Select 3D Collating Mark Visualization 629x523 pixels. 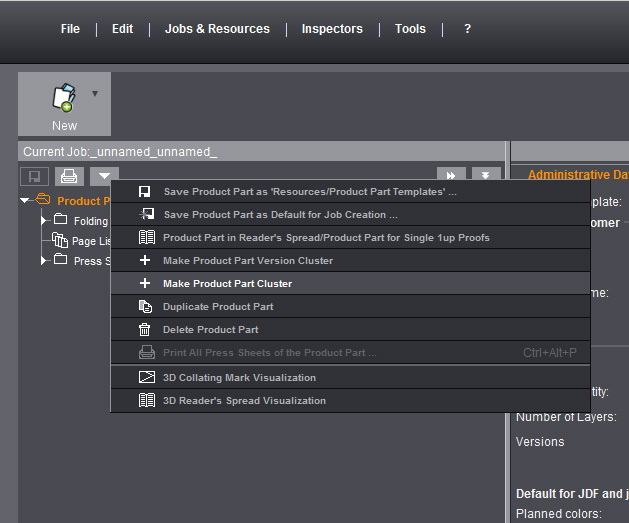tap(239, 378)
